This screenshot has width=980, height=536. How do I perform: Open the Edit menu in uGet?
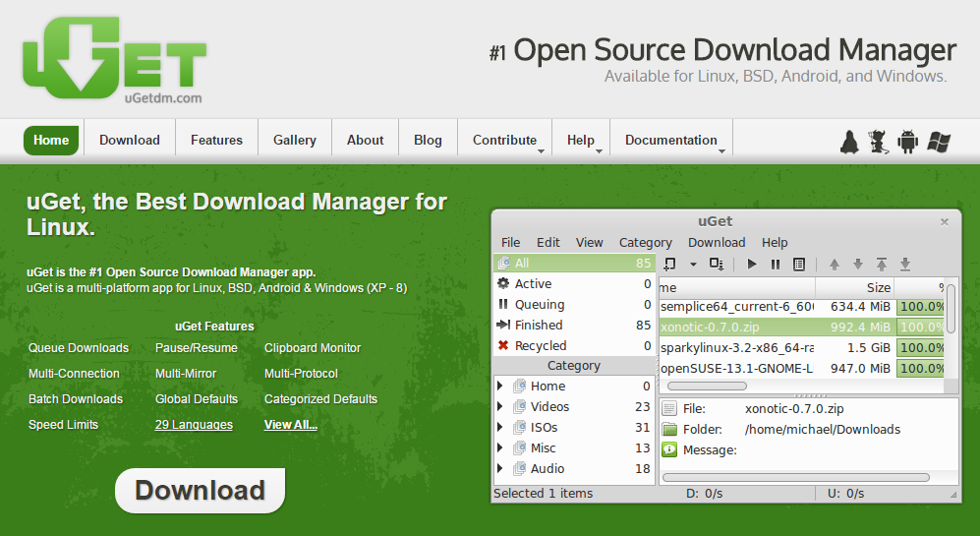pyautogui.click(x=548, y=242)
